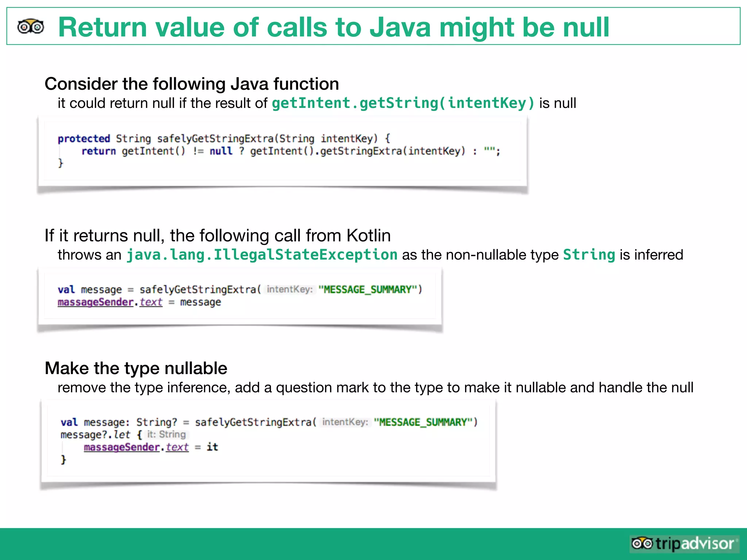Click the italic 'let' keyword
This screenshot has height=560, width=747.
pos(121,435)
